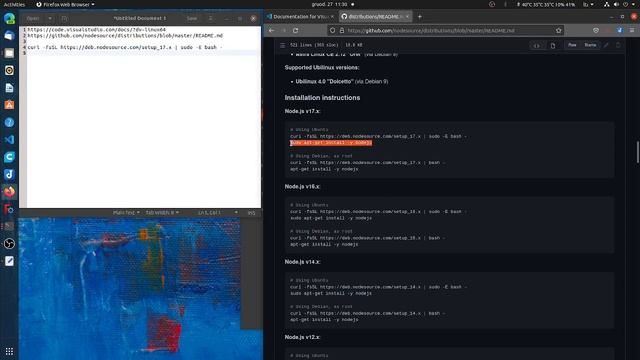Click the Installation instructions heading
Viewport: 640px width, 360px height.
(322, 98)
